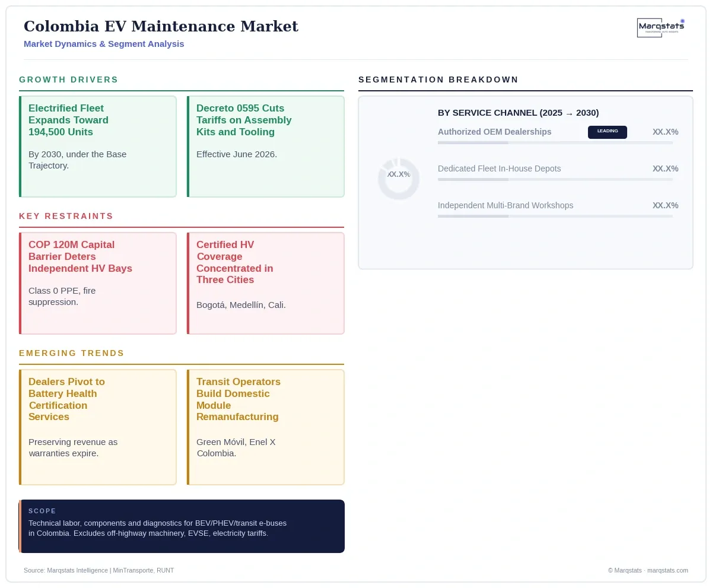Click 'Effective June 2026.' text
This screenshot has width=712, height=588.
tap(237, 154)
